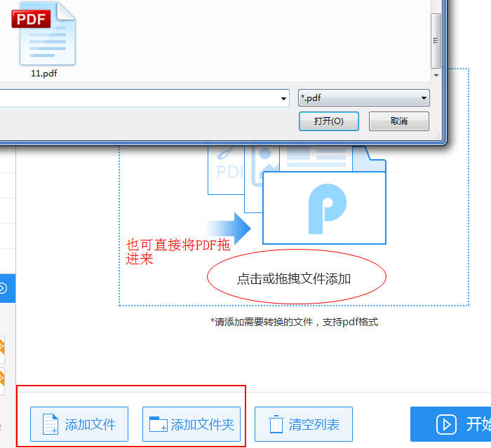Click the 添加文件 button
Viewport: 491px width, 448px height.
click(x=79, y=424)
